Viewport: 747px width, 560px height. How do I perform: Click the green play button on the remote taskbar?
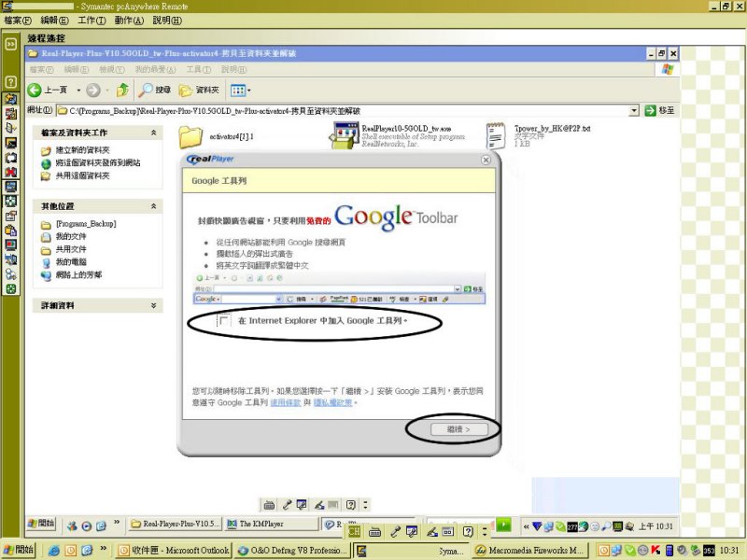point(503,525)
